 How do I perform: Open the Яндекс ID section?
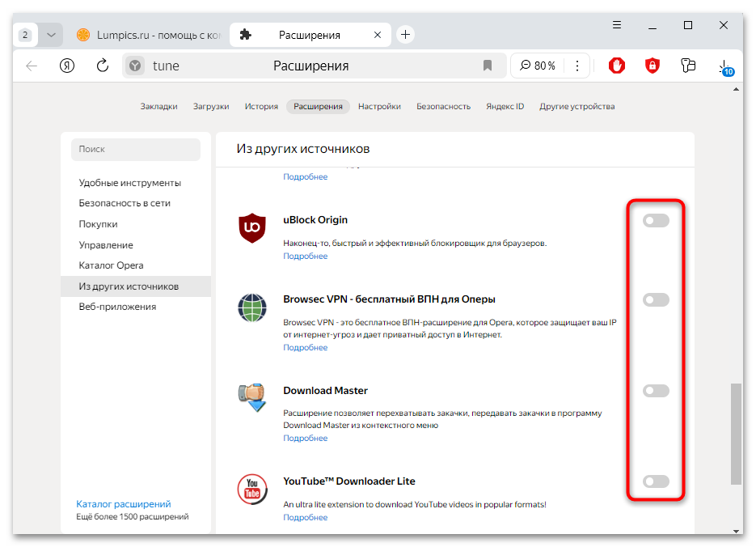pyautogui.click(x=505, y=107)
